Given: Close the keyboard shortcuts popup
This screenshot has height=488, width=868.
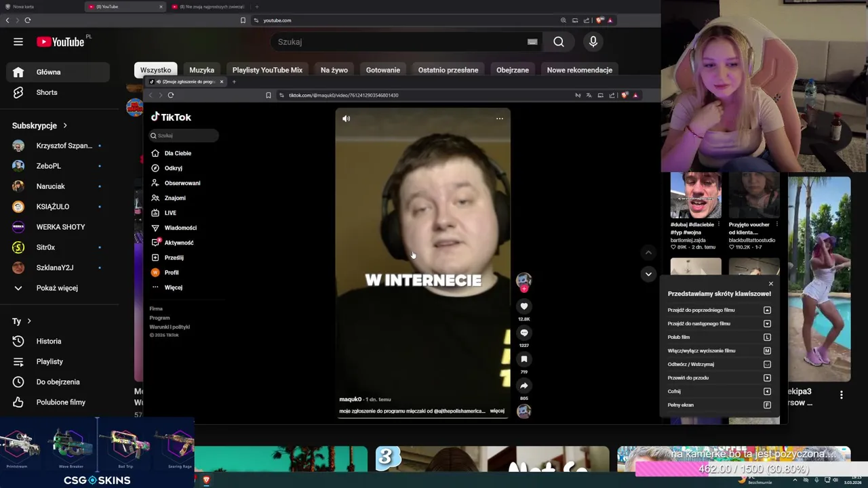Looking at the screenshot, I should click(x=770, y=284).
